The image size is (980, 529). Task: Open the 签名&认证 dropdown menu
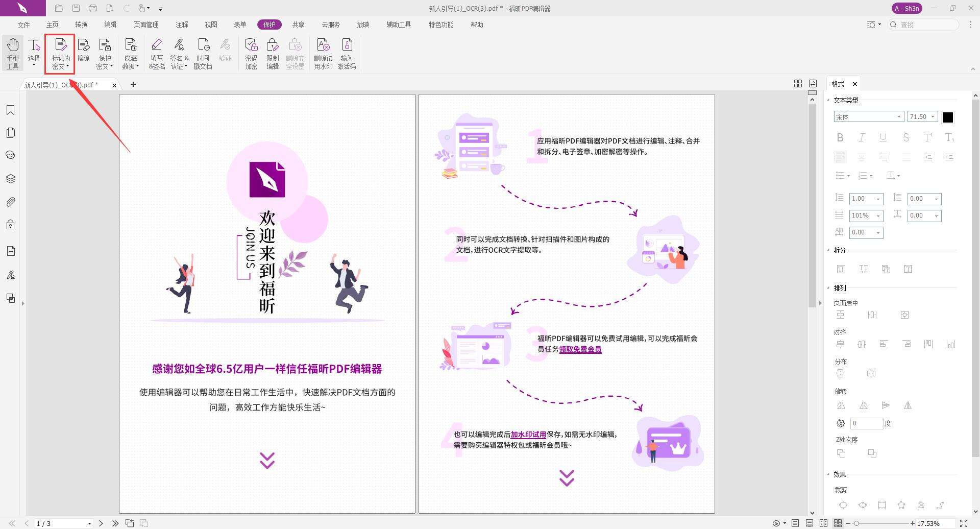[179, 53]
